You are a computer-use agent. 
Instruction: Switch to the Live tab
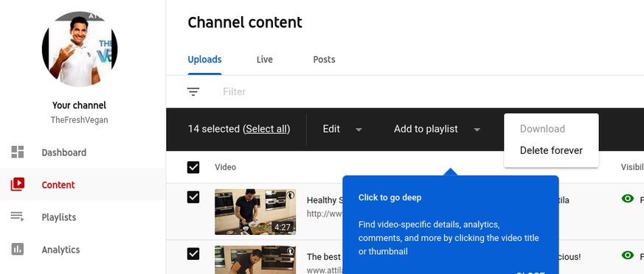pos(265,60)
